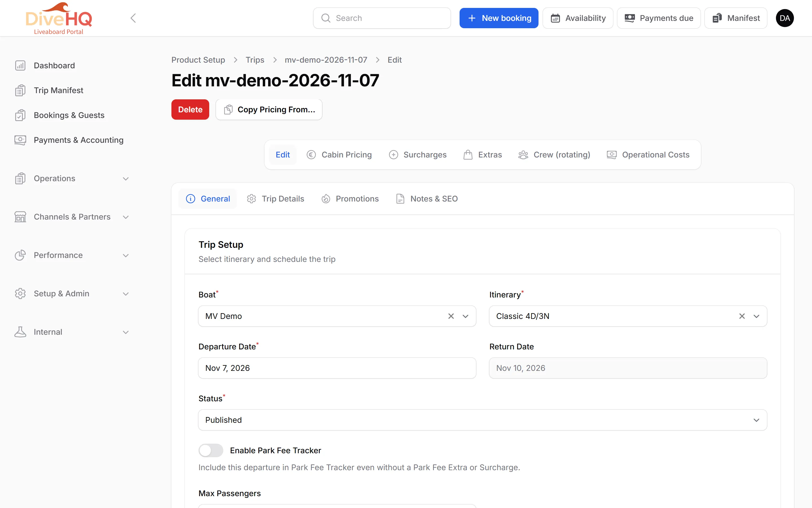Screen dimensions: 812x508
Task: Switch to the Trip Details tab
Action: click(x=275, y=199)
